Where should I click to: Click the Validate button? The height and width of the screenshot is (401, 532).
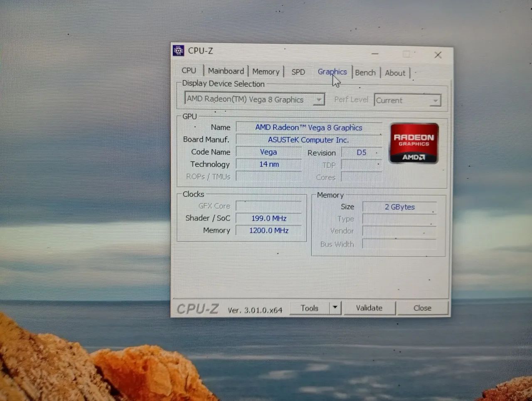tap(369, 308)
